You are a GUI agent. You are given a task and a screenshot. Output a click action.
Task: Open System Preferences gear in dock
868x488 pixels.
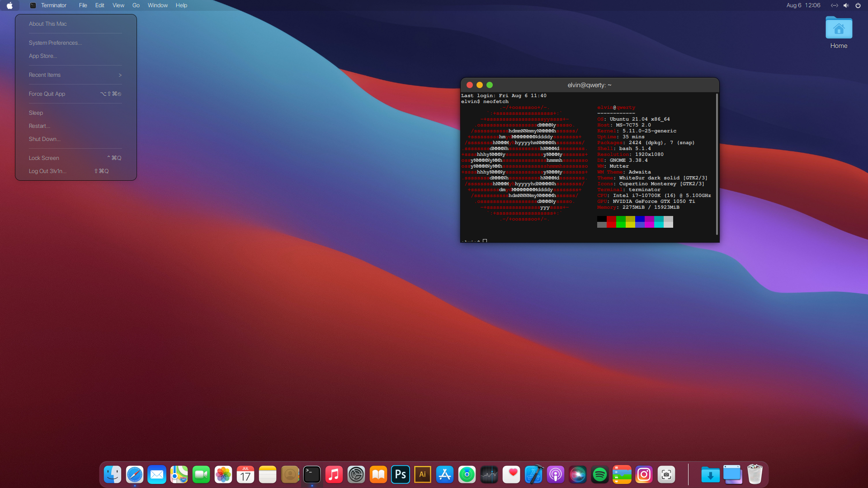tap(356, 474)
